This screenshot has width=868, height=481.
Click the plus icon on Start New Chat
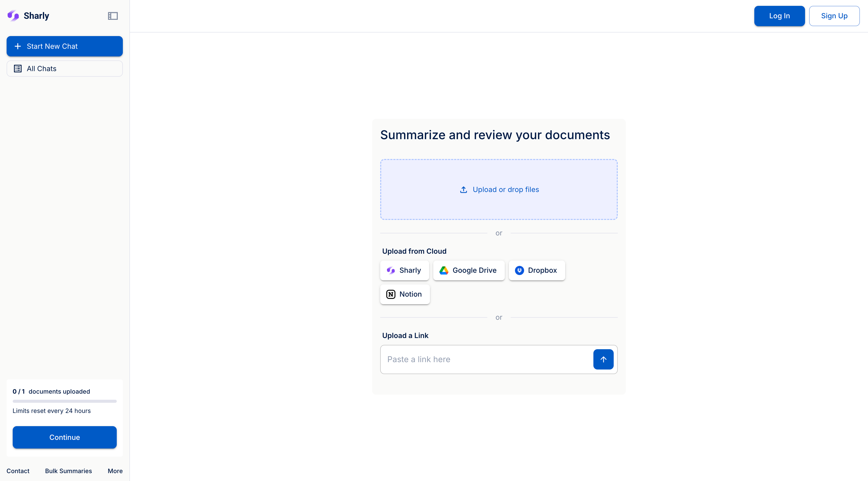tap(18, 46)
